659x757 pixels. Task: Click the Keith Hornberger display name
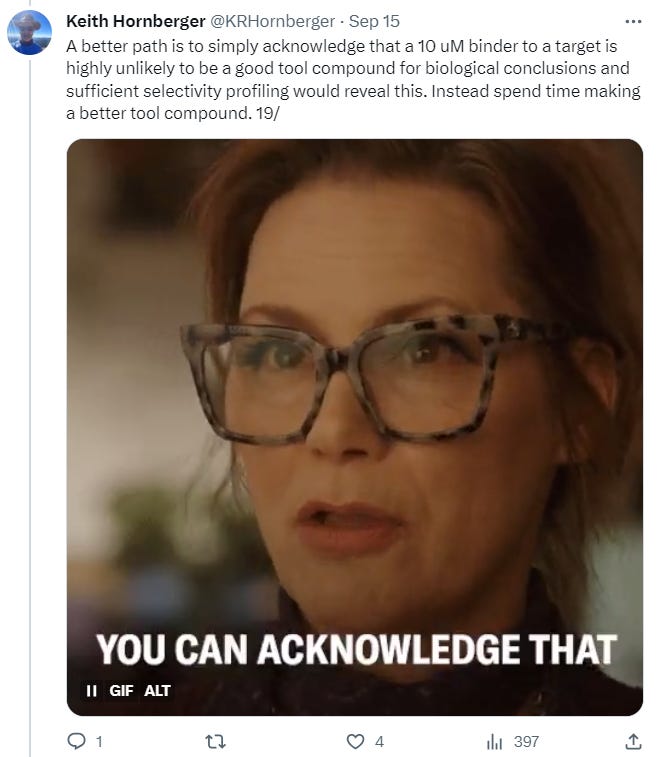tap(136, 21)
